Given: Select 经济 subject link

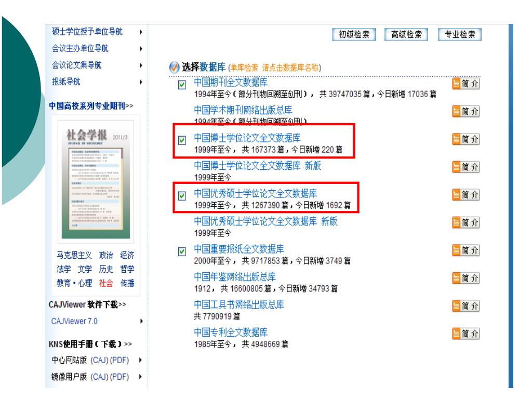Looking at the screenshot, I should [x=127, y=255].
